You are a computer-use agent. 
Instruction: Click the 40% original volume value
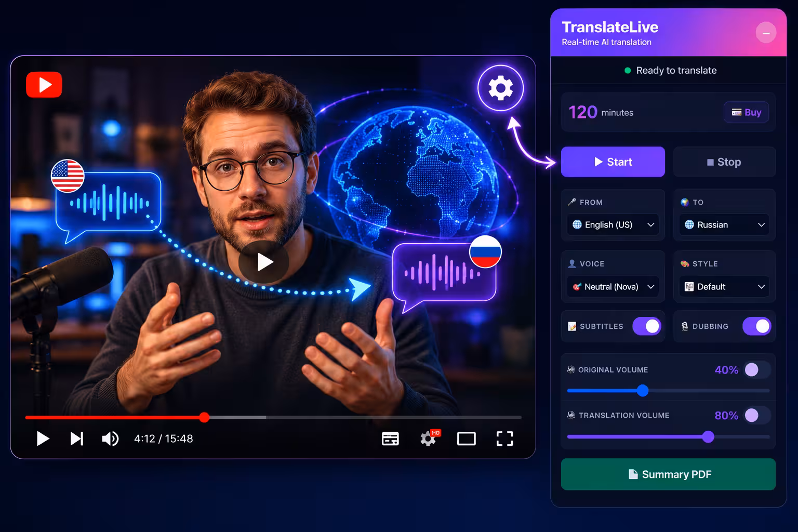[726, 370]
